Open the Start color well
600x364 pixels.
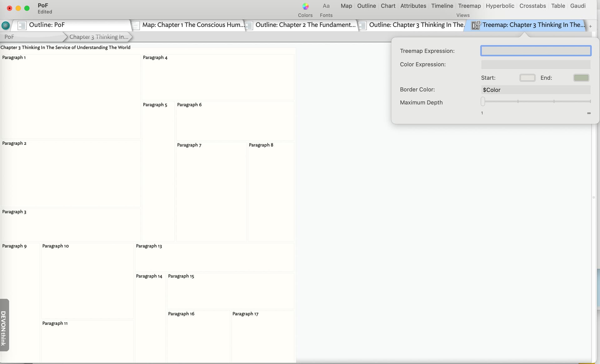click(x=527, y=78)
